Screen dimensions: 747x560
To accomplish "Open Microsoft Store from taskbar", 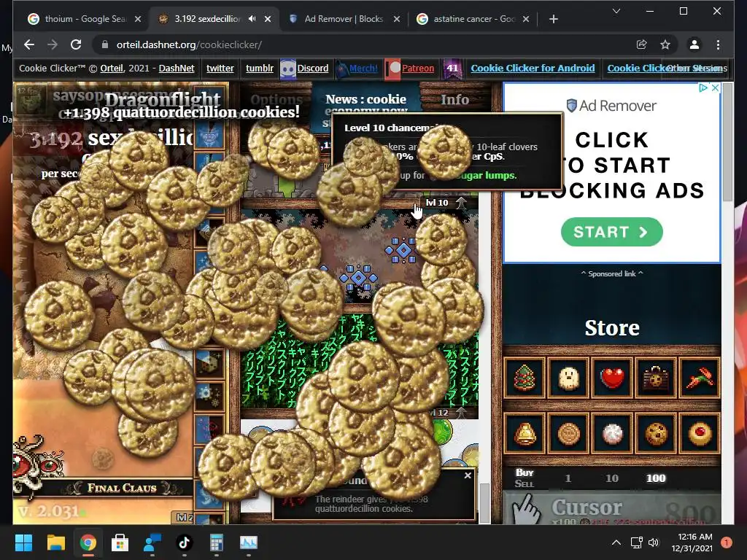I will click(120, 542).
